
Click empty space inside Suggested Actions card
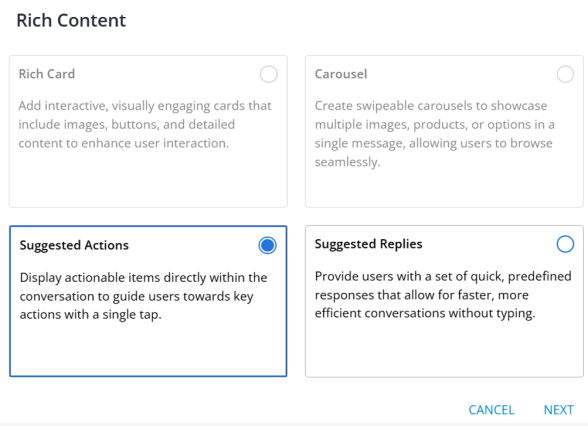[148, 349]
